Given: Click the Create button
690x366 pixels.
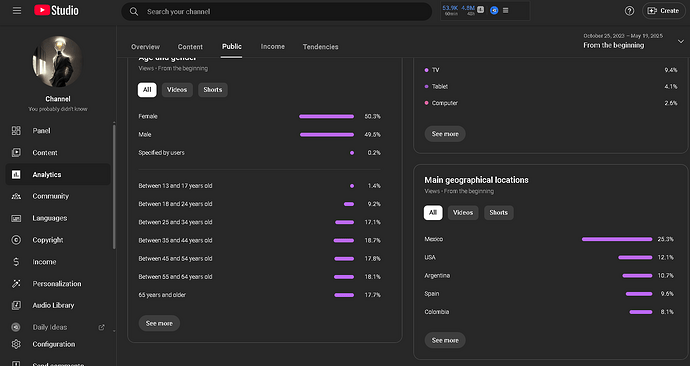Looking at the screenshot, I should point(663,11).
